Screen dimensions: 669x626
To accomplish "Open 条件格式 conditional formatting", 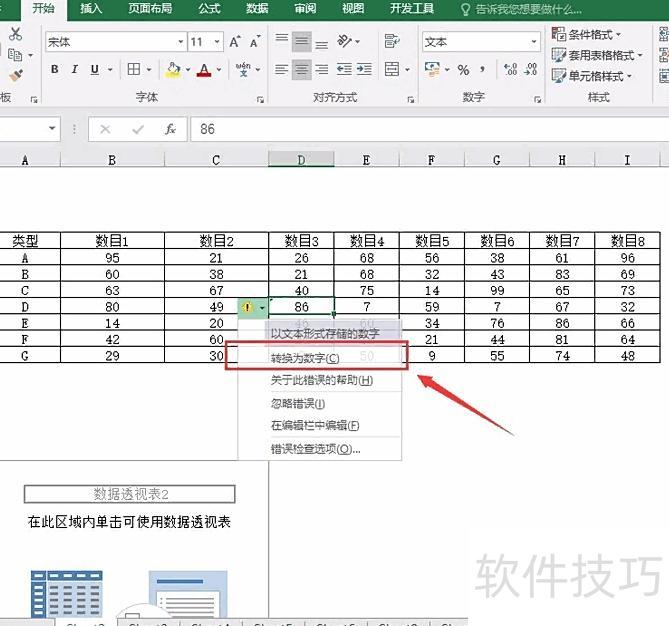I will pyautogui.click(x=586, y=34).
